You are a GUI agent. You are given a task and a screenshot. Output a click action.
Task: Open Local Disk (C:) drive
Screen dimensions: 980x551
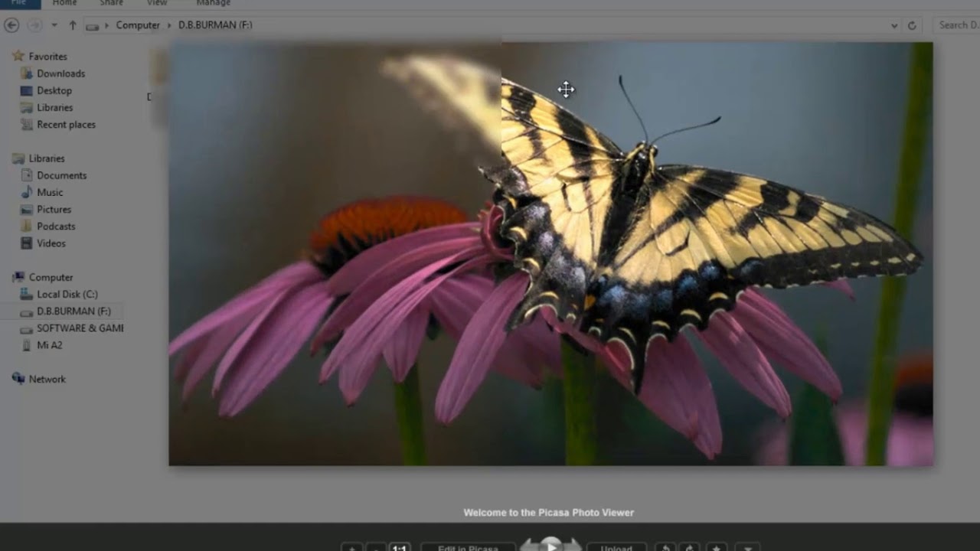[x=67, y=295]
